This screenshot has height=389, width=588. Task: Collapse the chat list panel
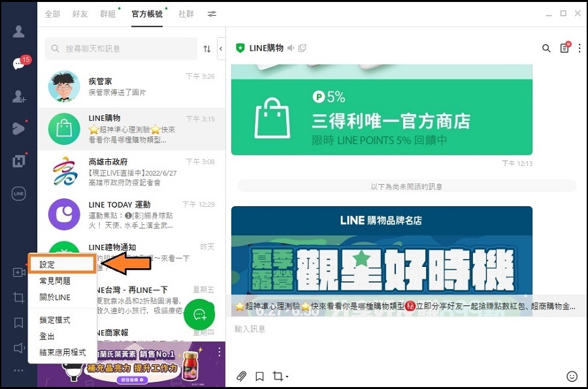(x=220, y=48)
